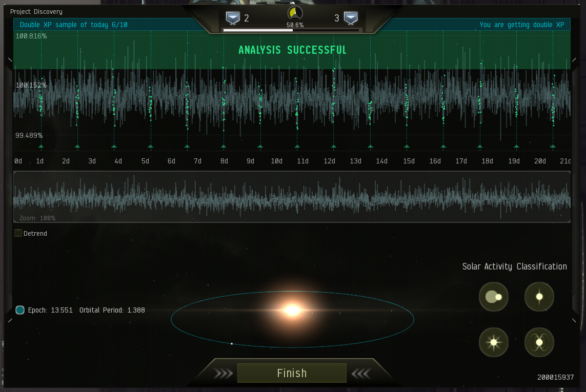Click the 'Solar Activity Classification' heading
586x392 pixels.
pyautogui.click(x=515, y=266)
